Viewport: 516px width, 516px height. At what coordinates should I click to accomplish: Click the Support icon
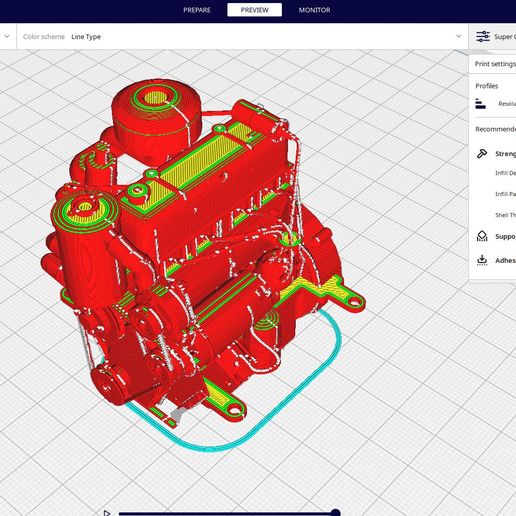tap(482, 236)
